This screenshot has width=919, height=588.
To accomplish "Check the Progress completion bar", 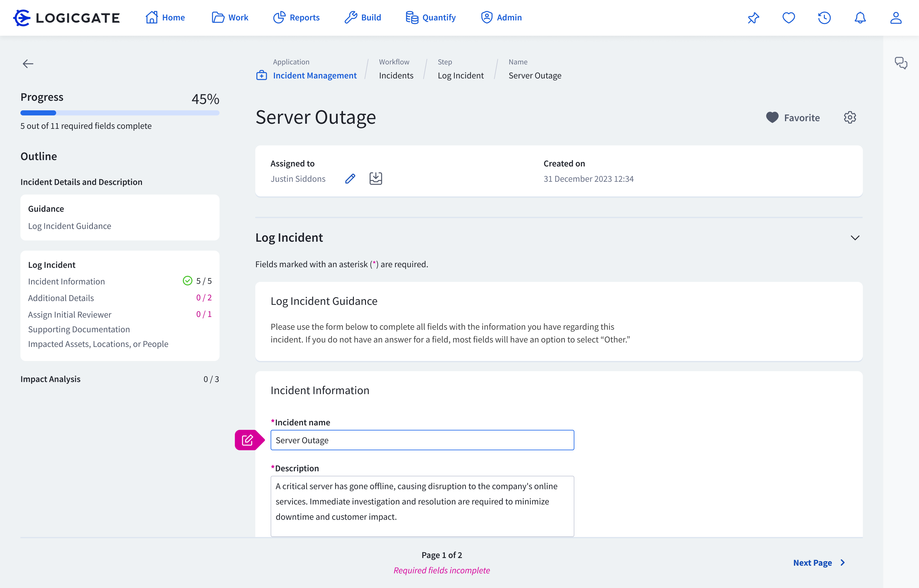I will click(x=120, y=113).
